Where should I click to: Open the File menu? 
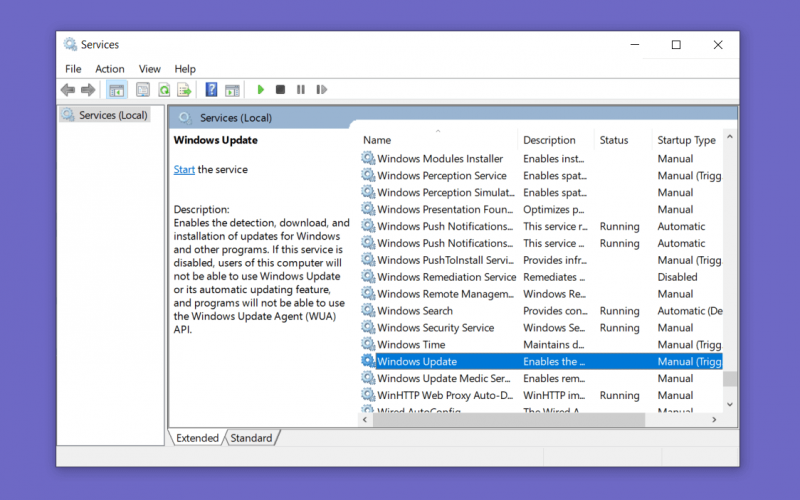click(x=73, y=69)
